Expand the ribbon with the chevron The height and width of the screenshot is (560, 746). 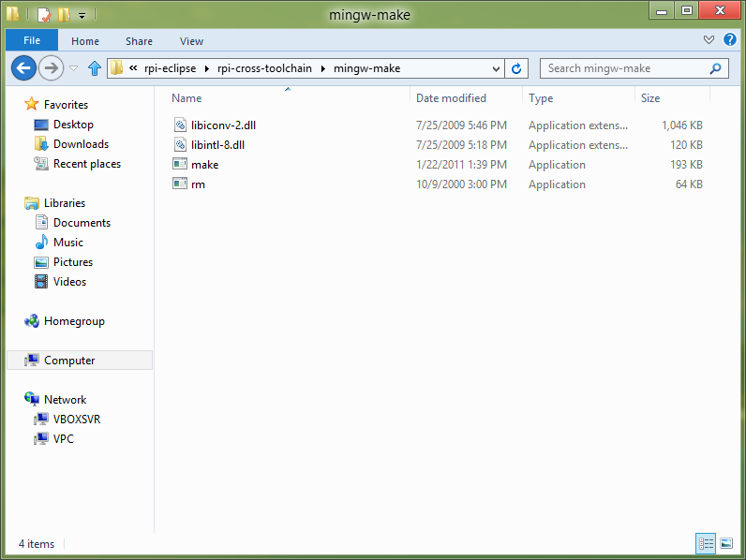pyautogui.click(x=709, y=40)
